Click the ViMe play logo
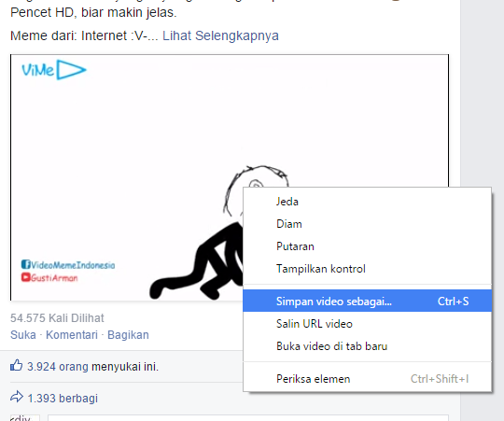This screenshot has height=421, width=504. (54, 70)
